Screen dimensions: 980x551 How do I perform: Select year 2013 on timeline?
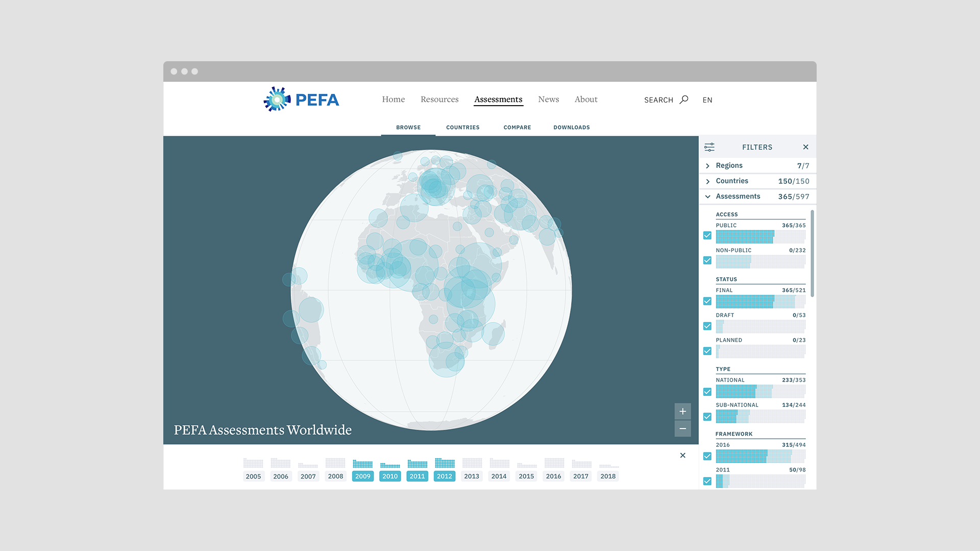472,477
